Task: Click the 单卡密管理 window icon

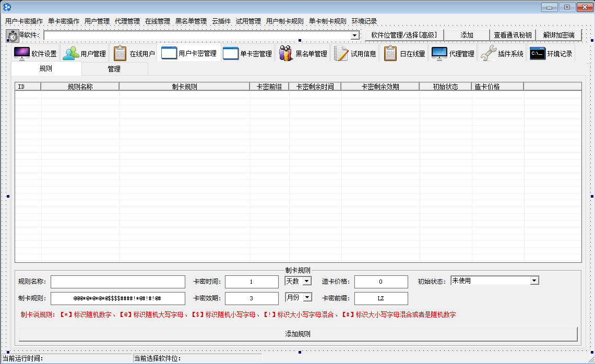Action: [231, 53]
